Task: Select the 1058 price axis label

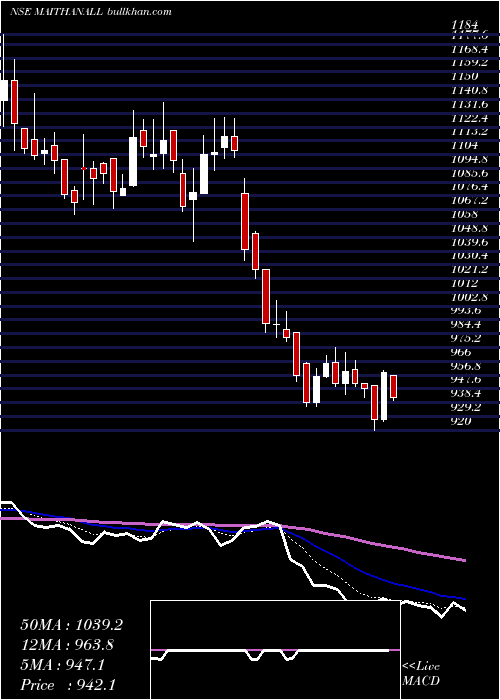Action: click(x=464, y=214)
